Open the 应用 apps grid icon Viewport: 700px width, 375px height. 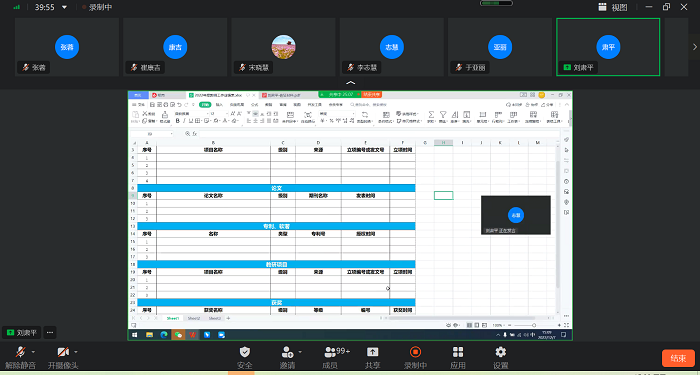coord(458,352)
